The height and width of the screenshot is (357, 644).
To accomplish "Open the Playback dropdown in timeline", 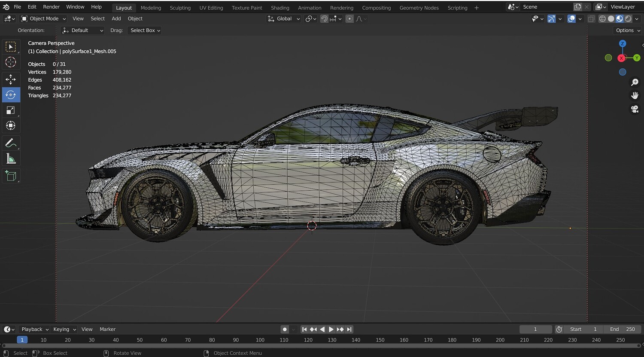I will click(35, 330).
